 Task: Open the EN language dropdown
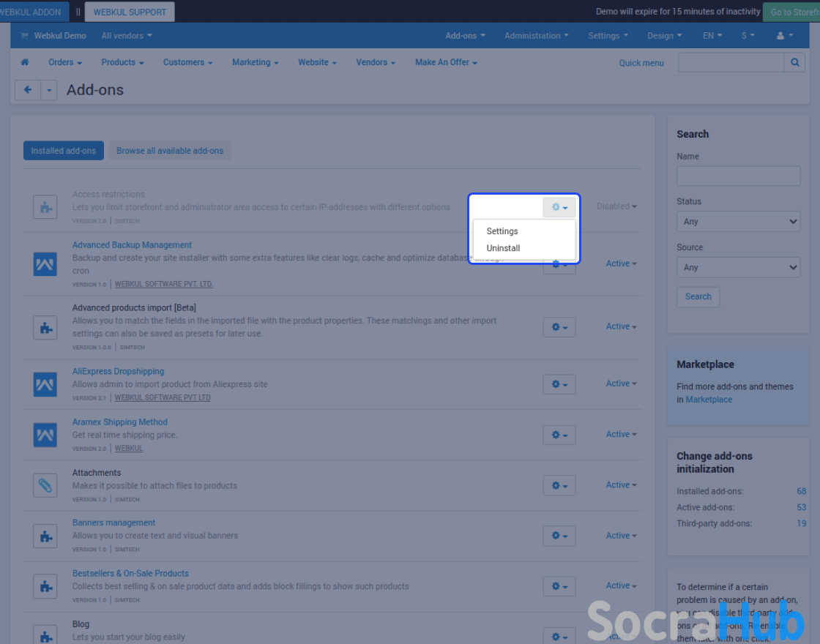[x=712, y=36]
